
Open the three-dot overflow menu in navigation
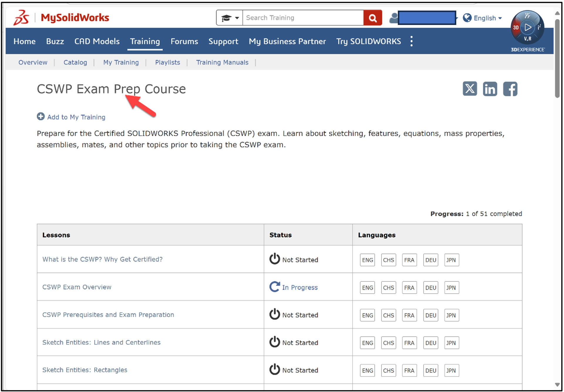(411, 41)
